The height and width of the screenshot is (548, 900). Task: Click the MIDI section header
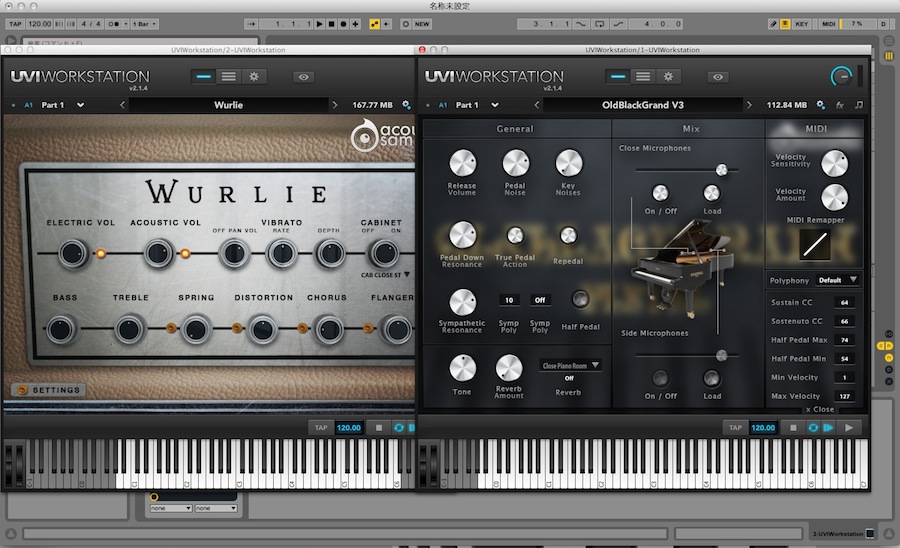point(816,129)
